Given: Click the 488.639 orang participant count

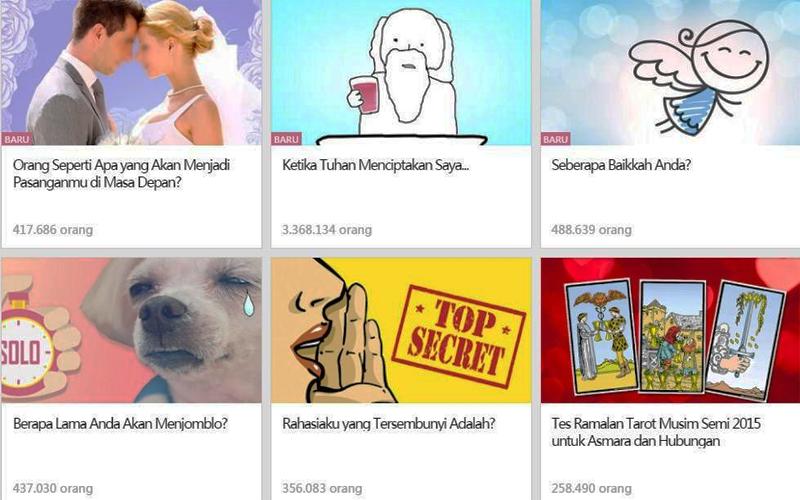Looking at the screenshot, I should click(591, 230).
